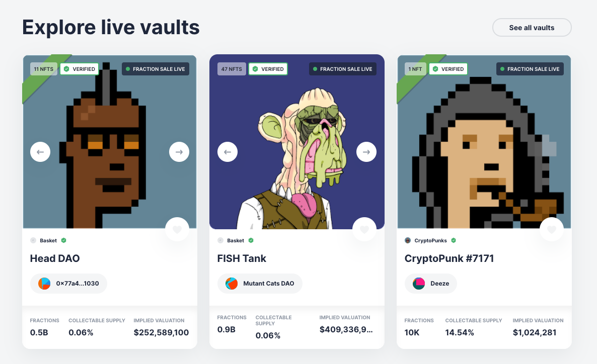Click the CryptoPunks collection avatar icon
The height and width of the screenshot is (364, 597).
click(x=408, y=240)
